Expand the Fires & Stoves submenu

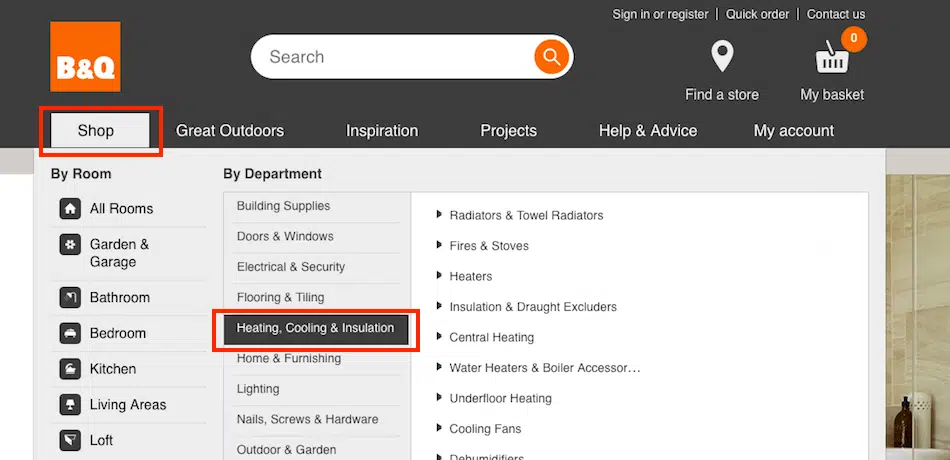[x=439, y=246]
